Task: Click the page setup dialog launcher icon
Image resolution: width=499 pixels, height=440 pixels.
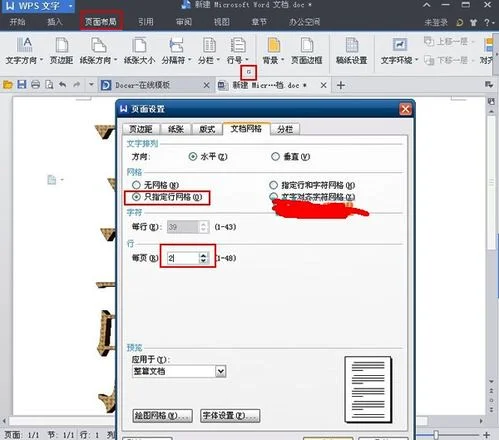Action: click(x=249, y=72)
